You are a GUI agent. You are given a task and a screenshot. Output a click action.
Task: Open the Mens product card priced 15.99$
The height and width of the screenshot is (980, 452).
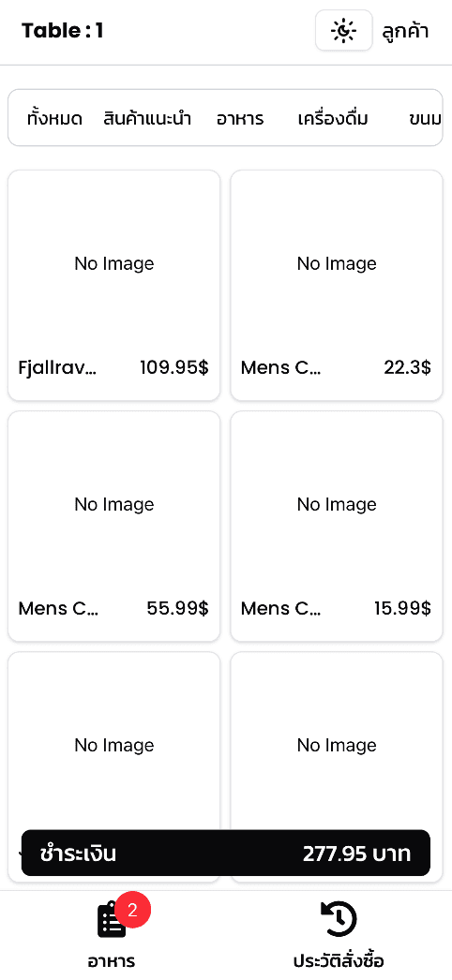337,526
